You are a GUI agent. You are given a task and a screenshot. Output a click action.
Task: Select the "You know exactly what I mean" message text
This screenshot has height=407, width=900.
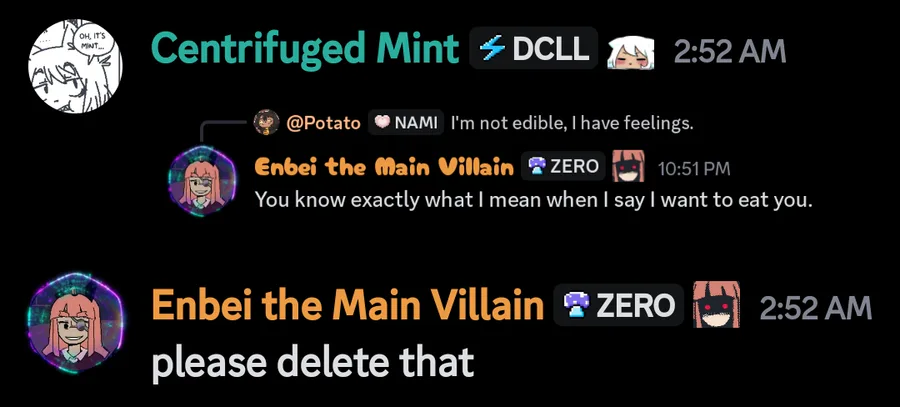[x=534, y=200]
